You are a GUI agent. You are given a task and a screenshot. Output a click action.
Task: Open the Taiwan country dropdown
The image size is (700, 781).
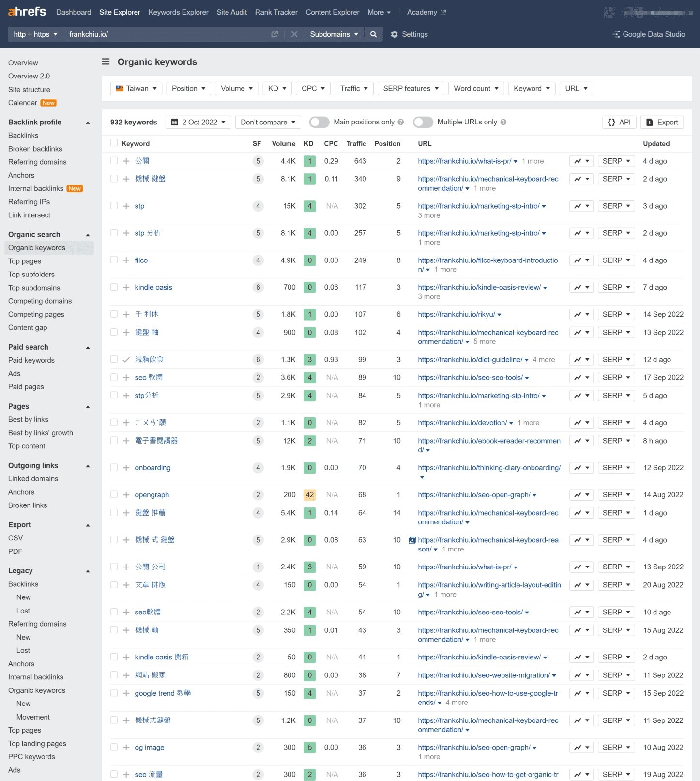click(137, 89)
